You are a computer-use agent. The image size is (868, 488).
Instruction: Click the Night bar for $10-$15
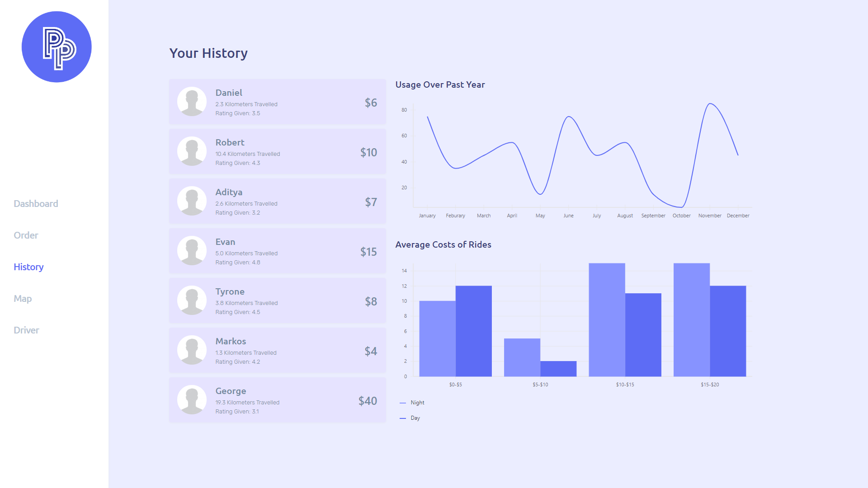[607, 320]
